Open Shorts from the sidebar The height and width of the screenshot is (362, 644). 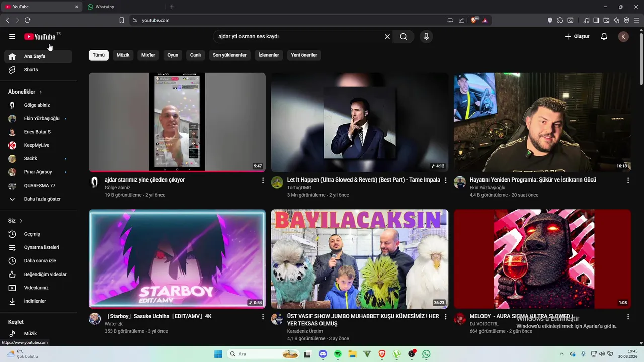[38, 70]
